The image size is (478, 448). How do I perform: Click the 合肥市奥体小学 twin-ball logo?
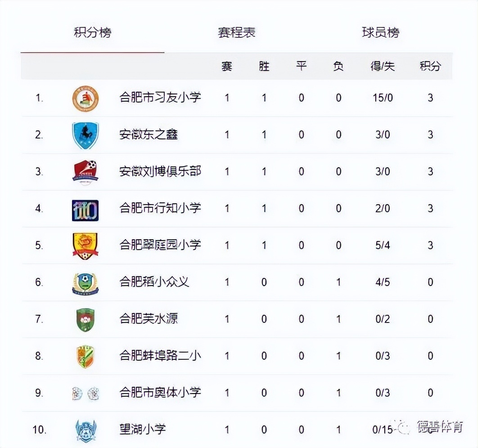point(85,394)
